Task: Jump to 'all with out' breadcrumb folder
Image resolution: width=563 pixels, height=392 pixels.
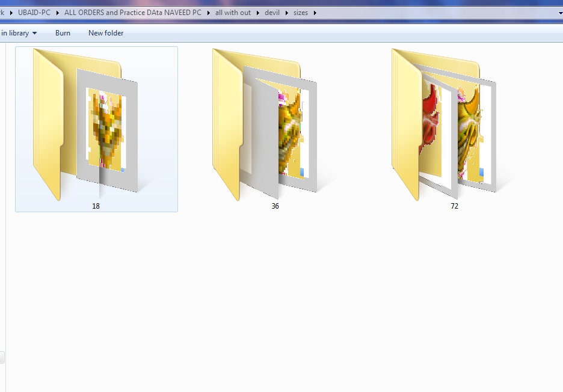Action: (233, 13)
